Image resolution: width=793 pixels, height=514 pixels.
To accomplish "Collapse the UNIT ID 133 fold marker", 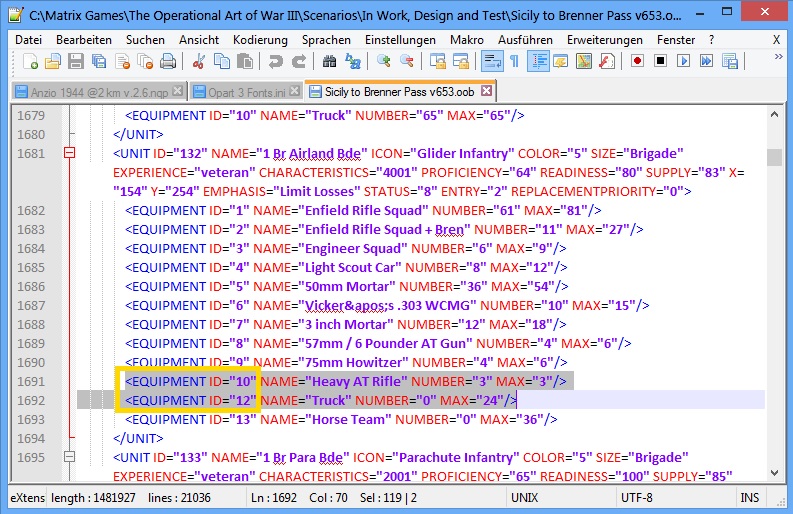I will click(69, 457).
